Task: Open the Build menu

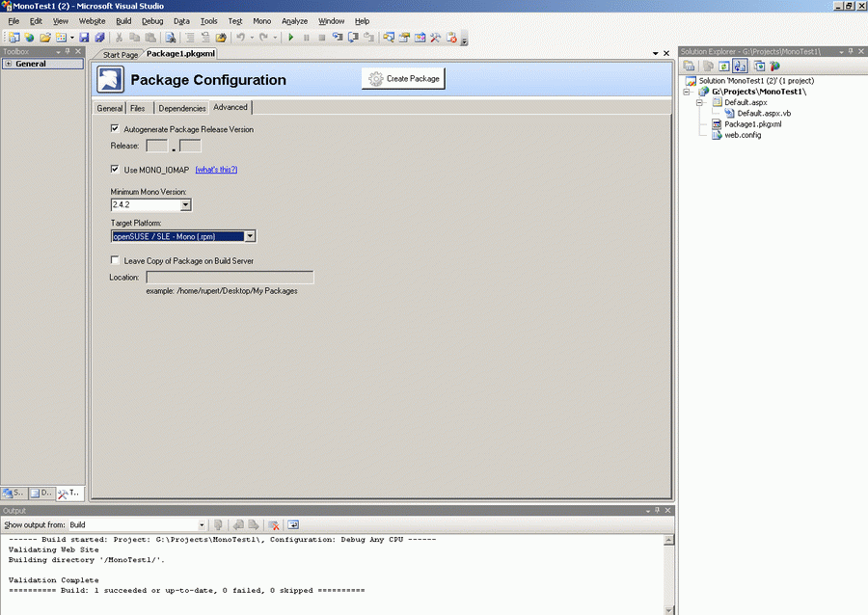Action: click(123, 21)
